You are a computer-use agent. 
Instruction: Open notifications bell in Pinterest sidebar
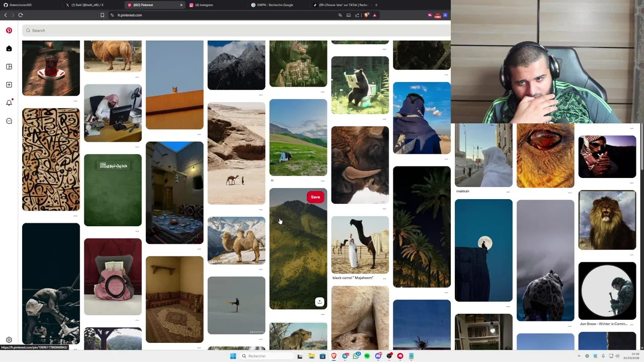[9, 103]
